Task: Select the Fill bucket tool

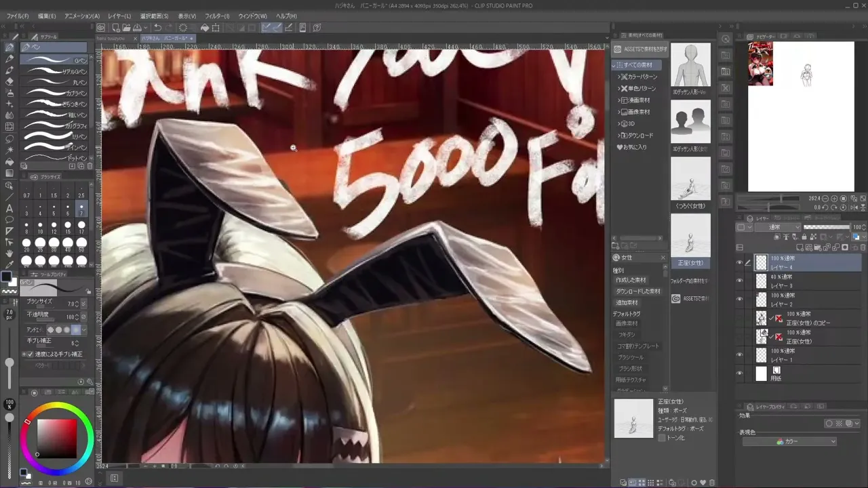Action: coord(9,162)
